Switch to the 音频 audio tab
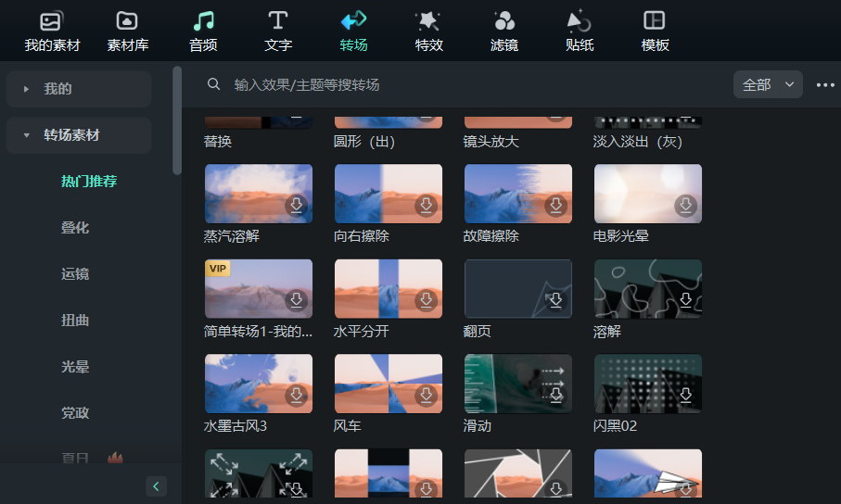Viewport: 841px width, 504px height. (x=203, y=31)
